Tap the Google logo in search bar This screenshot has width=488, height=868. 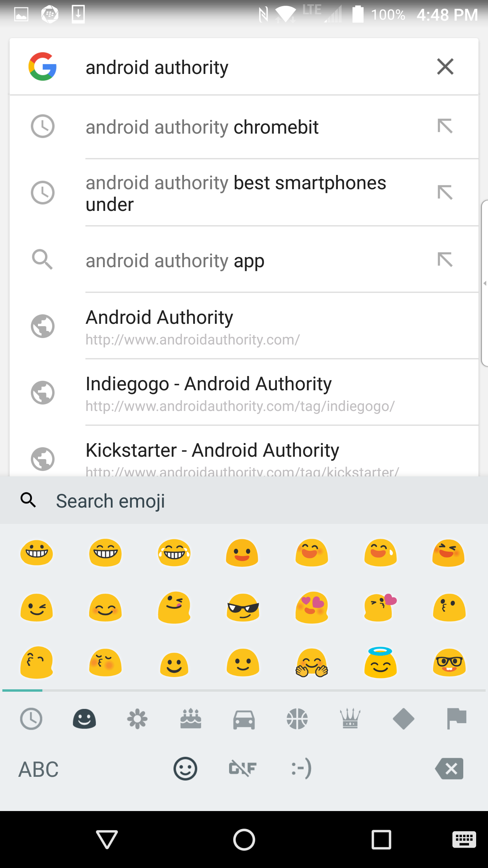click(x=42, y=66)
